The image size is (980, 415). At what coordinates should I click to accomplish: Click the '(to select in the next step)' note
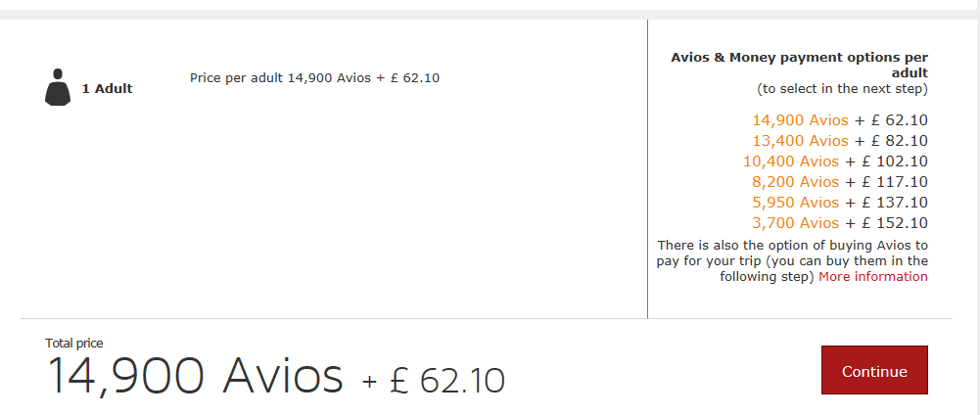pyautogui.click(x=842, y=89)
